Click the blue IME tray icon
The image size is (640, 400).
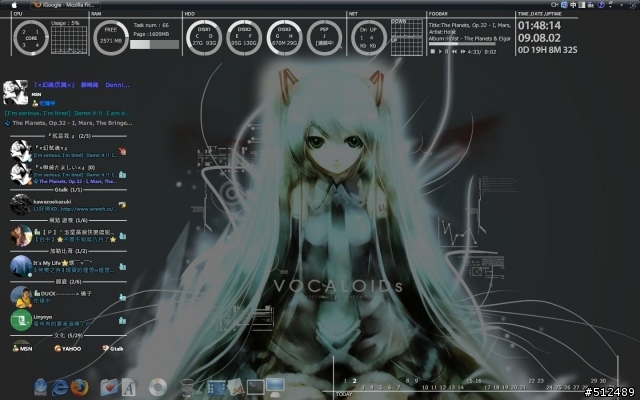click(x=564, y=5)
